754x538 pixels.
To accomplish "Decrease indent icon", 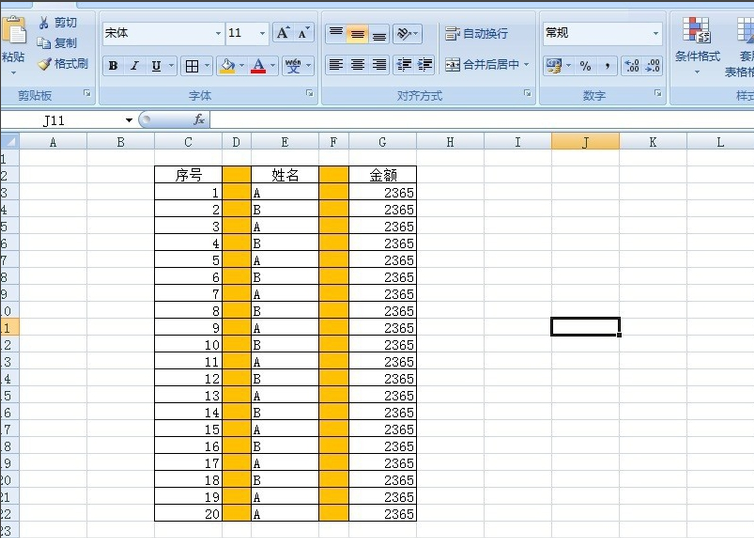I will coord(404,64).
